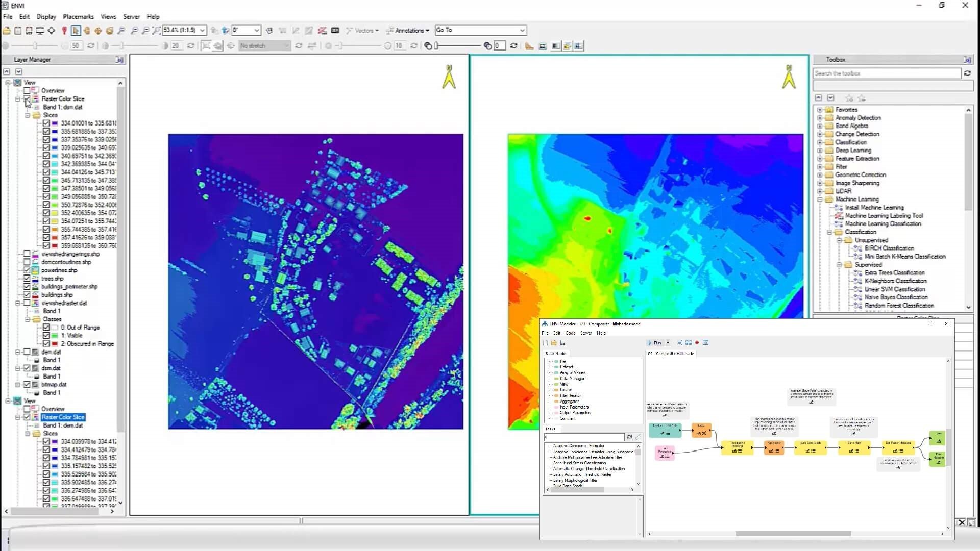Click the open file folder icon in ENVI toolbar
The height and width of the screenshot is (551, 980).
tap(7, 31)
